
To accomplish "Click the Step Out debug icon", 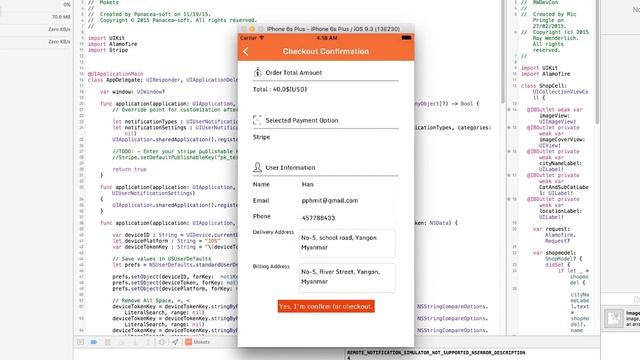I will tap(148, 342).
